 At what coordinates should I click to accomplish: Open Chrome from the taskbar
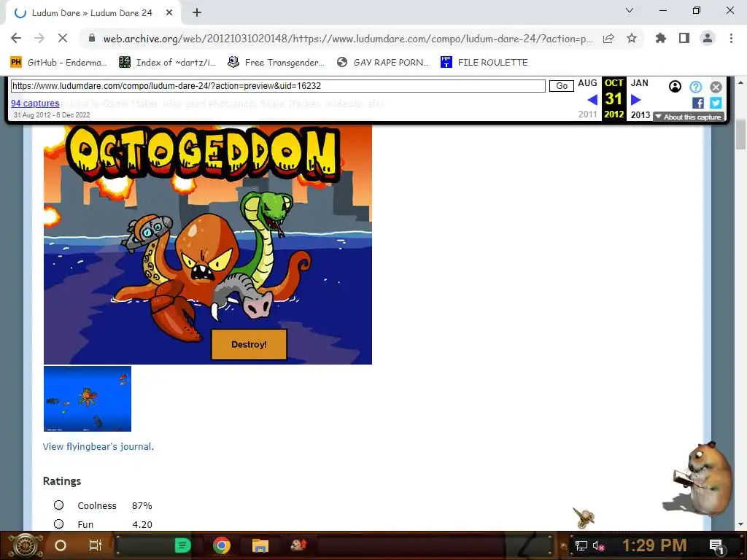222,545
